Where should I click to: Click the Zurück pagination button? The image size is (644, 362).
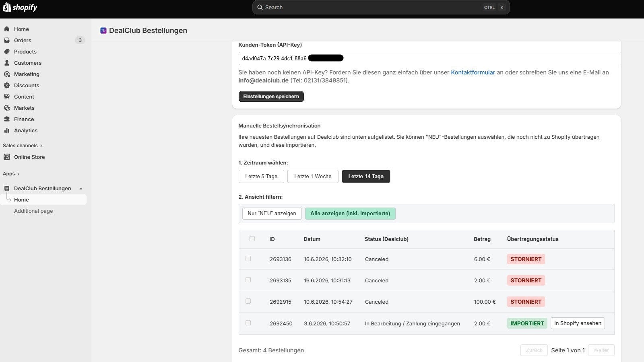[x=534, y=350]
